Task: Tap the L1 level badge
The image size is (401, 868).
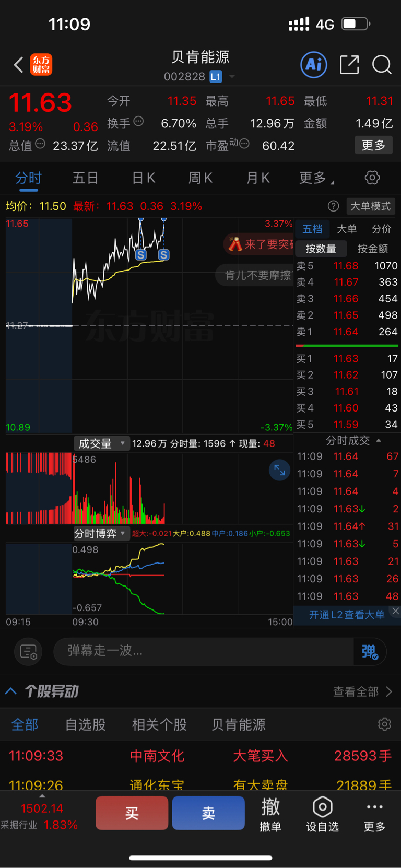Action: [x=216, y=77]
